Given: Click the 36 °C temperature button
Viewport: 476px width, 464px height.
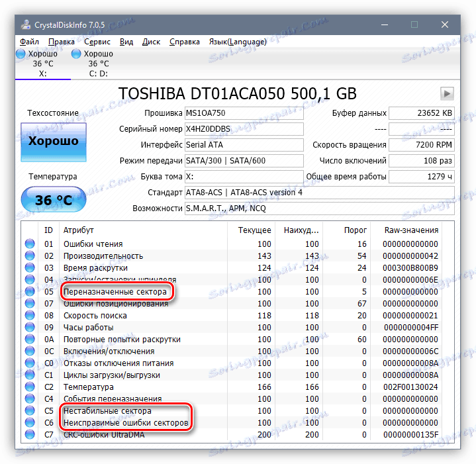Looking at the screenshot, I should [53, 201].
